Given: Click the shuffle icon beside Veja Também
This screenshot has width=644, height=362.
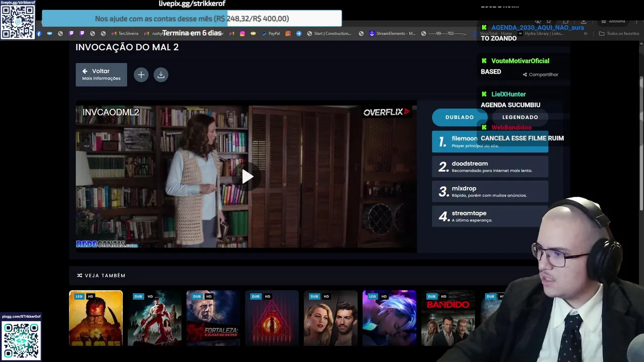Looking at the screenshot, I should coord(79,276).
